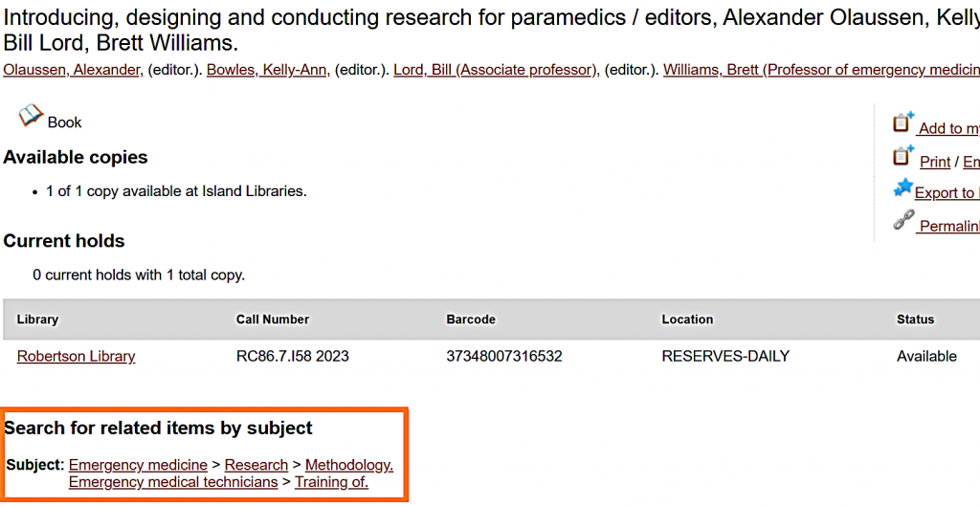
Task: Search by subject Emergency medical technicians
Action: (173, 483)
